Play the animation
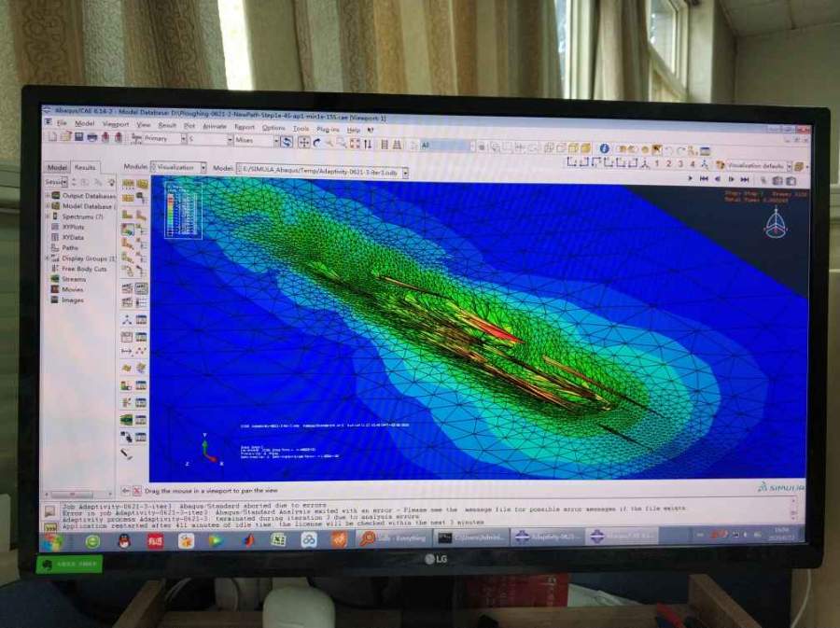840x628 pixels. [x=690, y=178]
